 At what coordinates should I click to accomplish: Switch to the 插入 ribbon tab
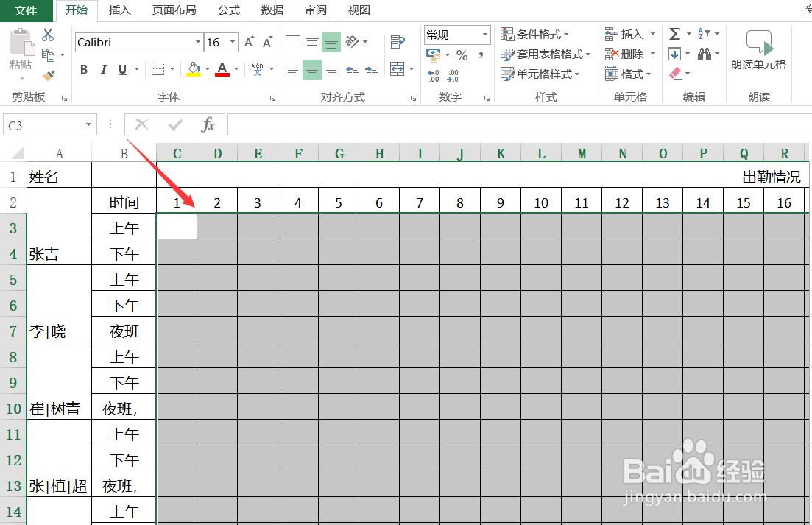(x=119, y=10)
